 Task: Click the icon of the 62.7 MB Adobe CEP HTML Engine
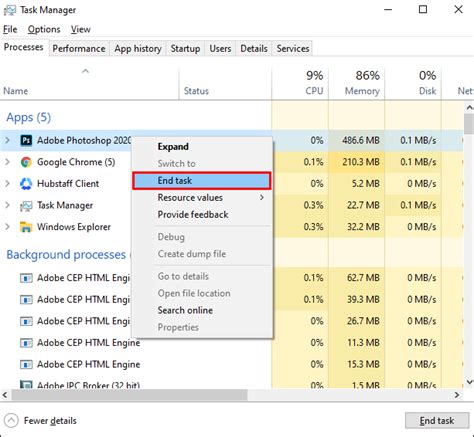pos(26,278)
